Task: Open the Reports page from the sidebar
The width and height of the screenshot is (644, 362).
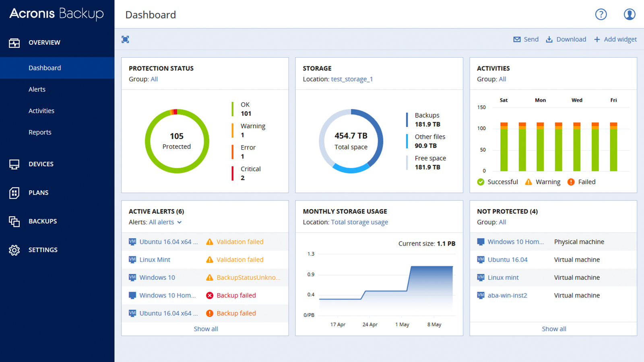Action: (x=40, y=132)
